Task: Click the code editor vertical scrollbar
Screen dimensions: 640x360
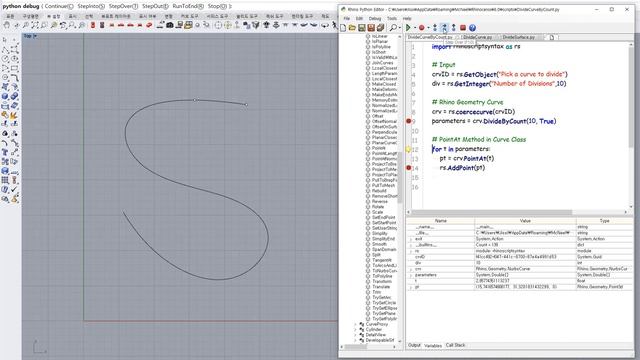Action: coord(631,98)
